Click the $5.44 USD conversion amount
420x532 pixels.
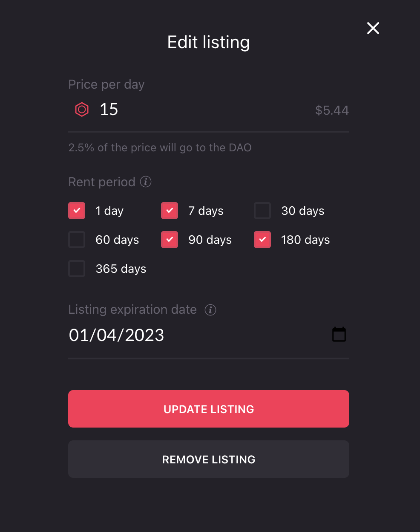[x=332, y=110]
